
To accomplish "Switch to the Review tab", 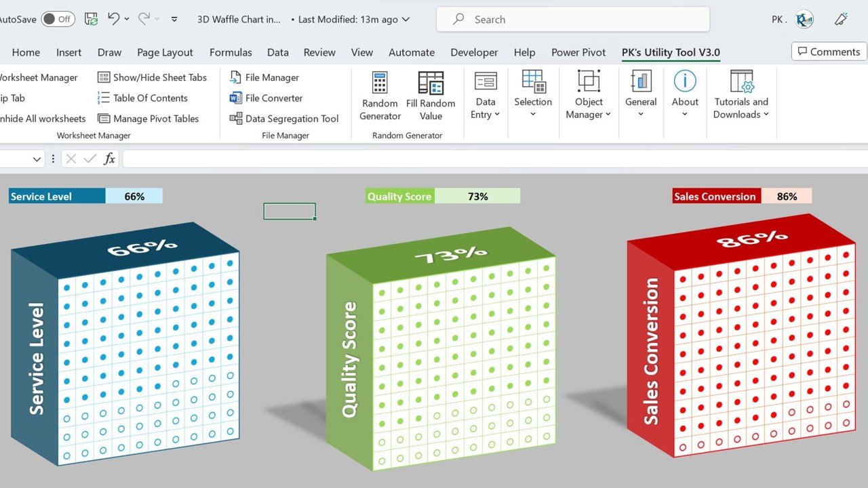I will click(x=319, y=52).
